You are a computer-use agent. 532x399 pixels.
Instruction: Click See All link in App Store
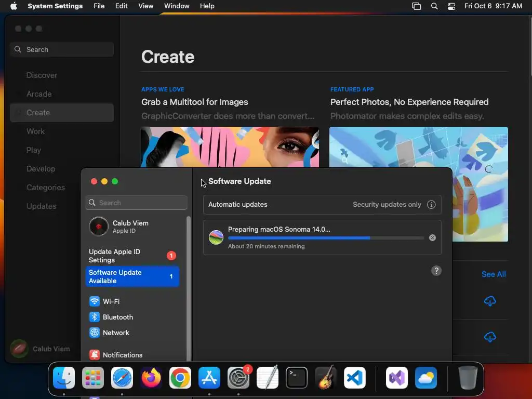point(494,274)
